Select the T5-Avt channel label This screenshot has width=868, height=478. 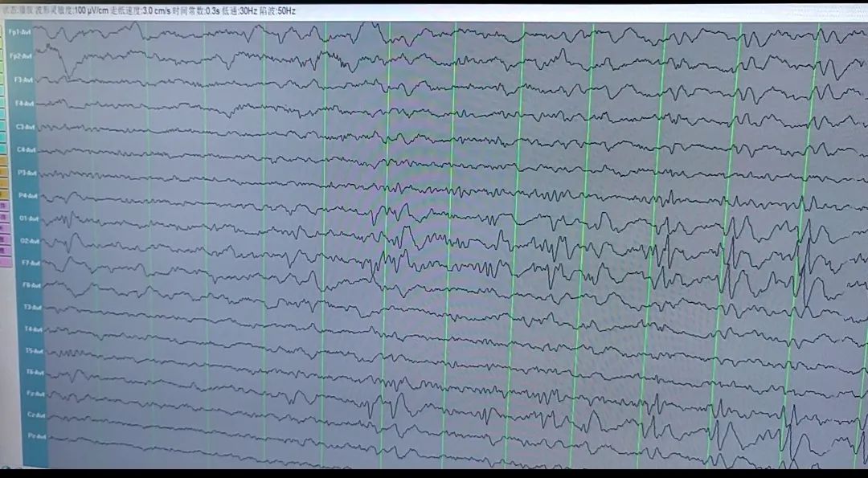(34, 350)
